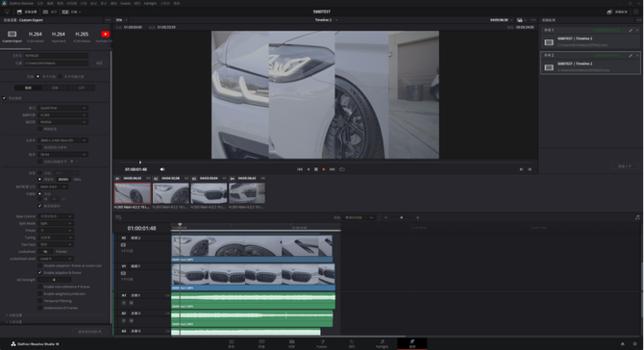The height and width of the screenshot is (350, 644).
Task: Choose the H.265 Master preset
Action: pos(82,36)
